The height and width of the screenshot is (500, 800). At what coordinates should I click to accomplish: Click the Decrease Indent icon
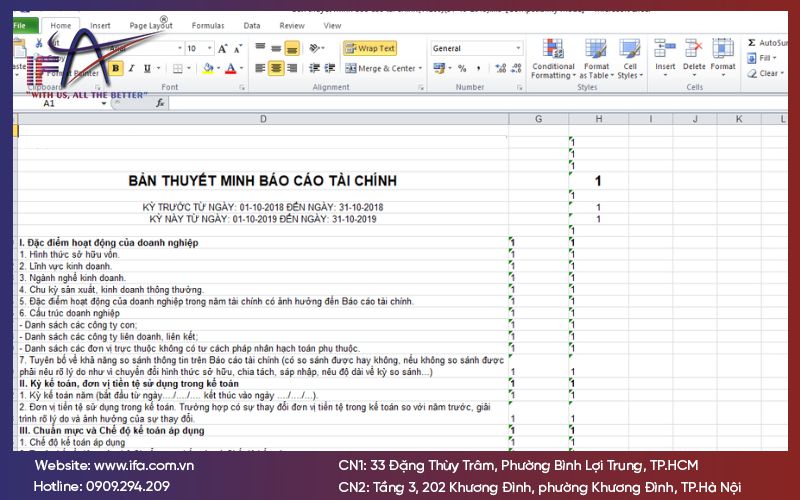point(315,68)
